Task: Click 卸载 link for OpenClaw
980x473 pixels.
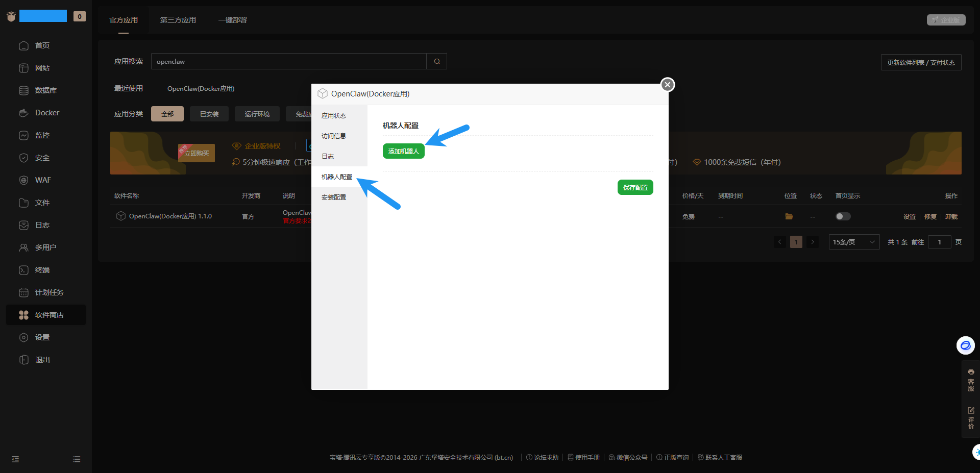Action: pos(951,217)
